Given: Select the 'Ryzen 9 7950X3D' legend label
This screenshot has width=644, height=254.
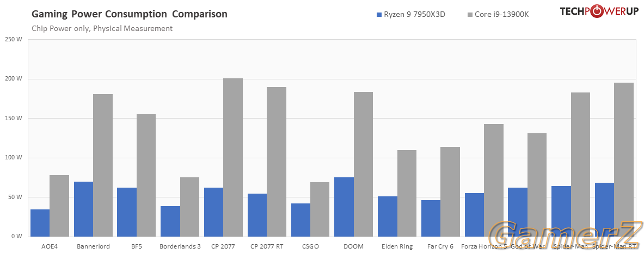Looking at the screenshot, I should [414, 15].
